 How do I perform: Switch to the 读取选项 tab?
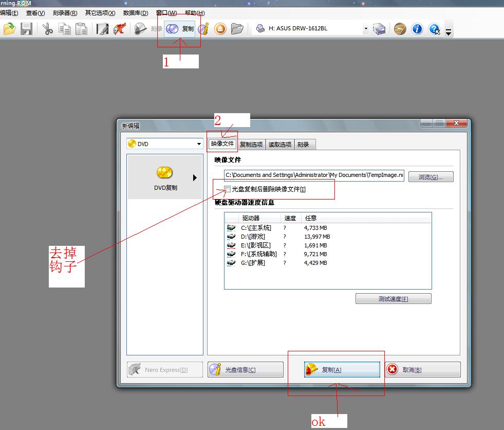click(279, 145)
